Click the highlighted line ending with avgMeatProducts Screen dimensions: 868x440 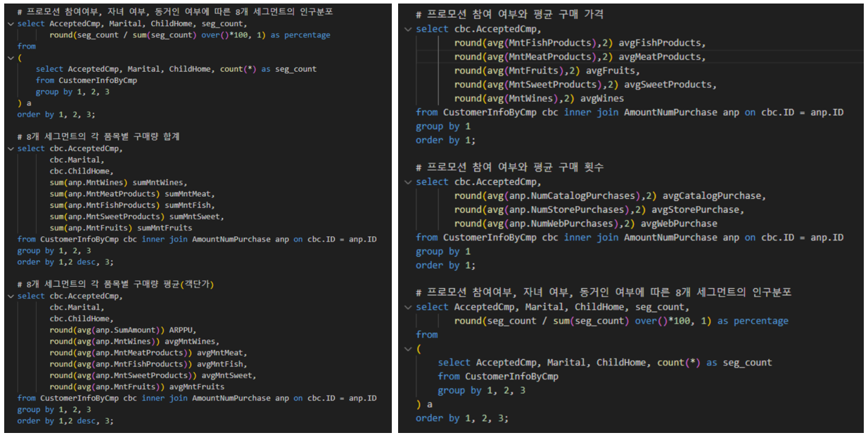580,57
